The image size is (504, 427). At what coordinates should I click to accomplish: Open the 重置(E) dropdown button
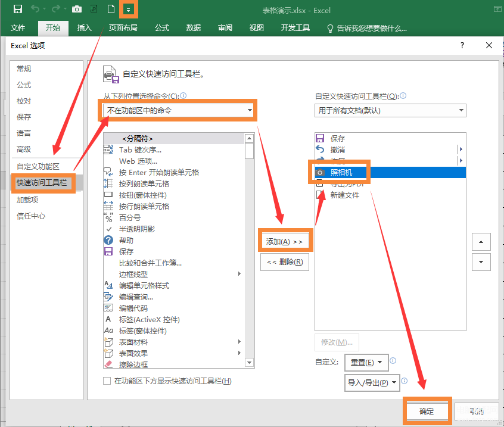pos(366,363)
